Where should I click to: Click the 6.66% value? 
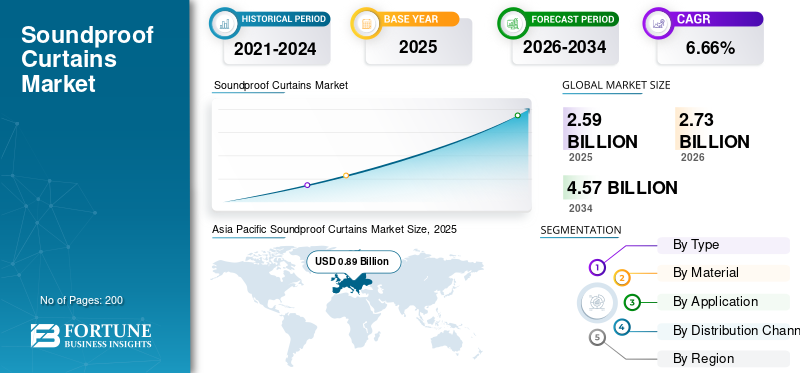click(x=710, y=48)
